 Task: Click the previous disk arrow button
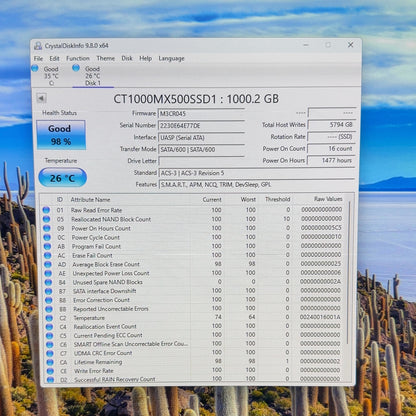41,98
